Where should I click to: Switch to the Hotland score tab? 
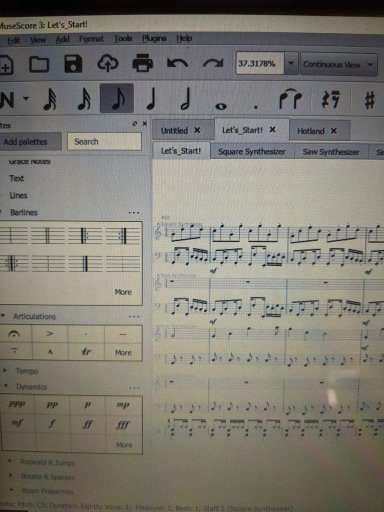point(311,131)
